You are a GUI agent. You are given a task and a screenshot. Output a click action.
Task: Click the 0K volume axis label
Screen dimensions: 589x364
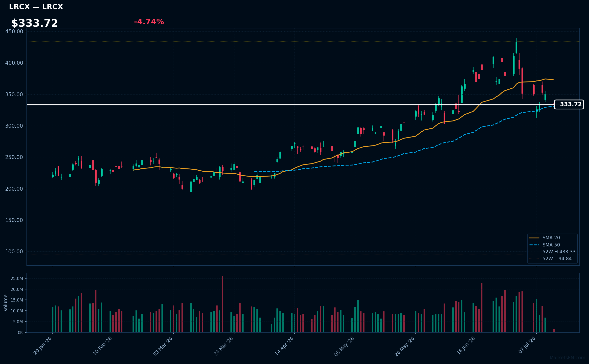(x=20, y=333)
